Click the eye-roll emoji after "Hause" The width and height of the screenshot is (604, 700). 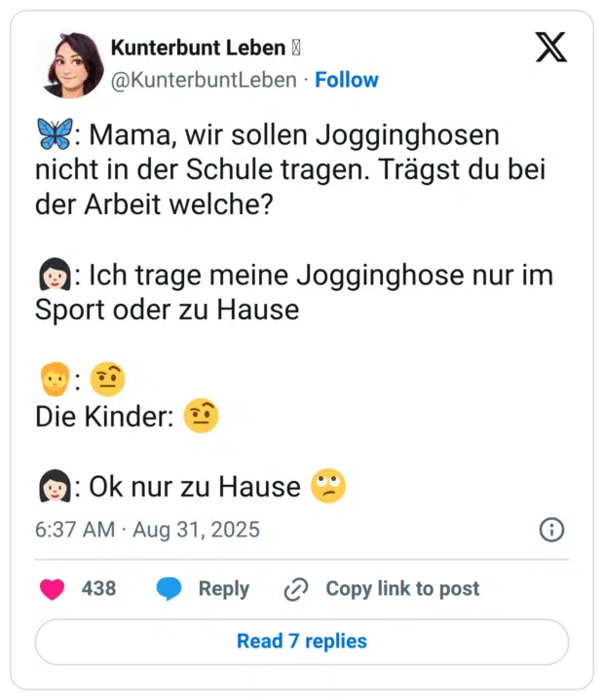tap(328, 485)
